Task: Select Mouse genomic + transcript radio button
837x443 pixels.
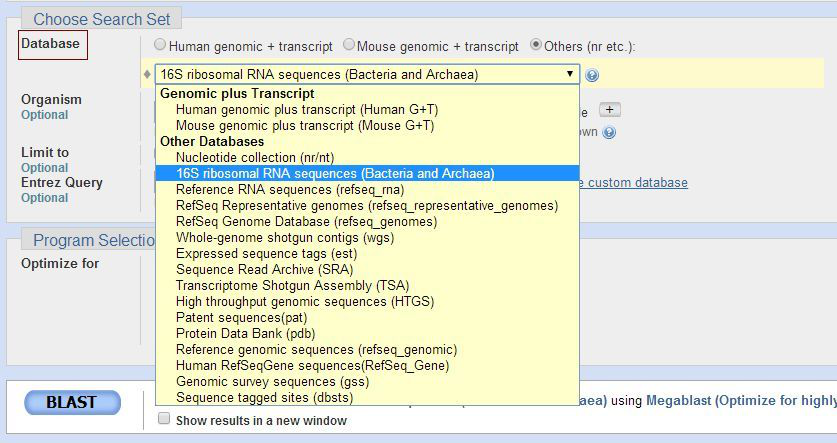Action: tap(349, 45)
